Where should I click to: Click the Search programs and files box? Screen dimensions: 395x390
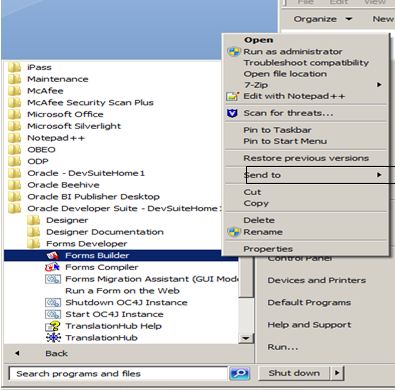pyautogui.click(x=118, y=373)
